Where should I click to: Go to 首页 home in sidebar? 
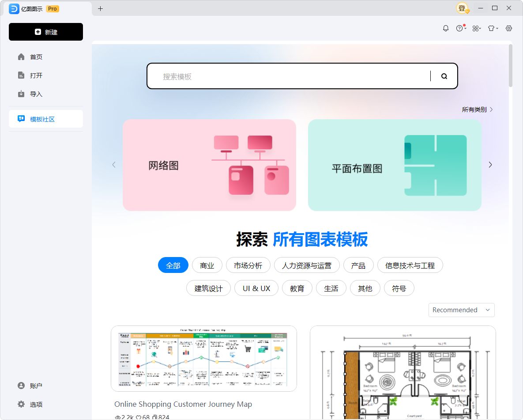click(36, 57)
